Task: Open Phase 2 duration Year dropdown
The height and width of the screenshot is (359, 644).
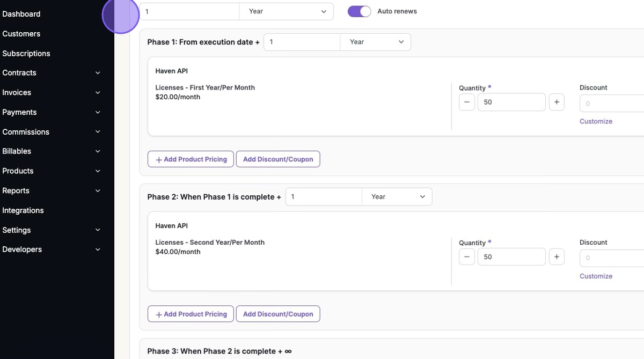Action: coord(397,197)
